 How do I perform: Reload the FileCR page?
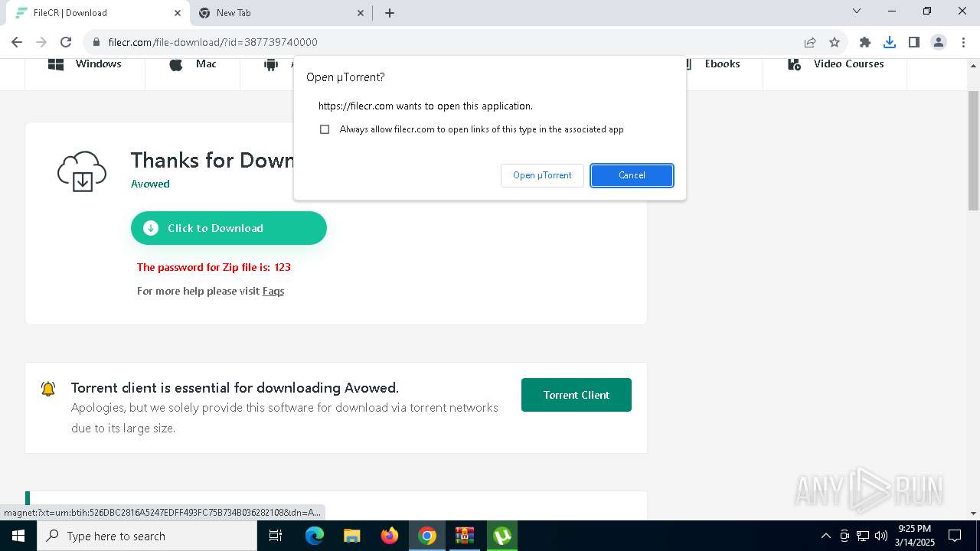[x=66, y=42]
